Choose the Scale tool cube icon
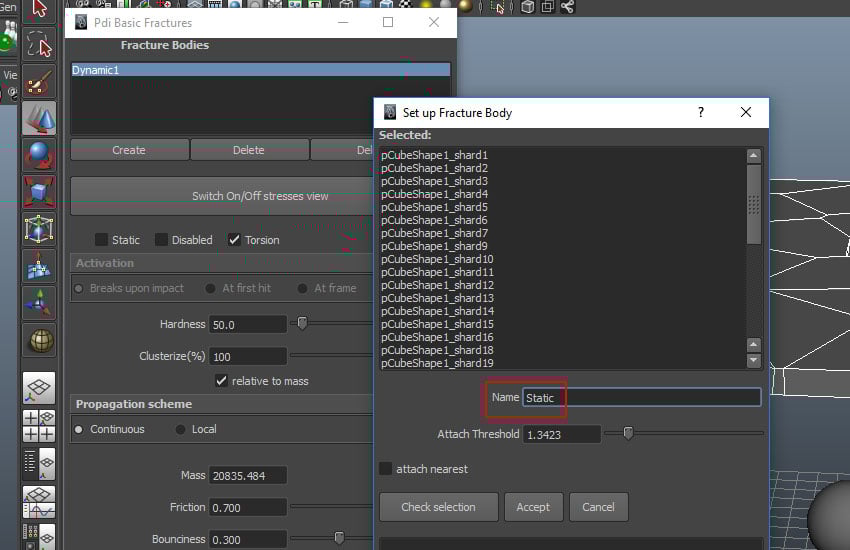Screen dimensions: 850x550 (x=39, y=192)
